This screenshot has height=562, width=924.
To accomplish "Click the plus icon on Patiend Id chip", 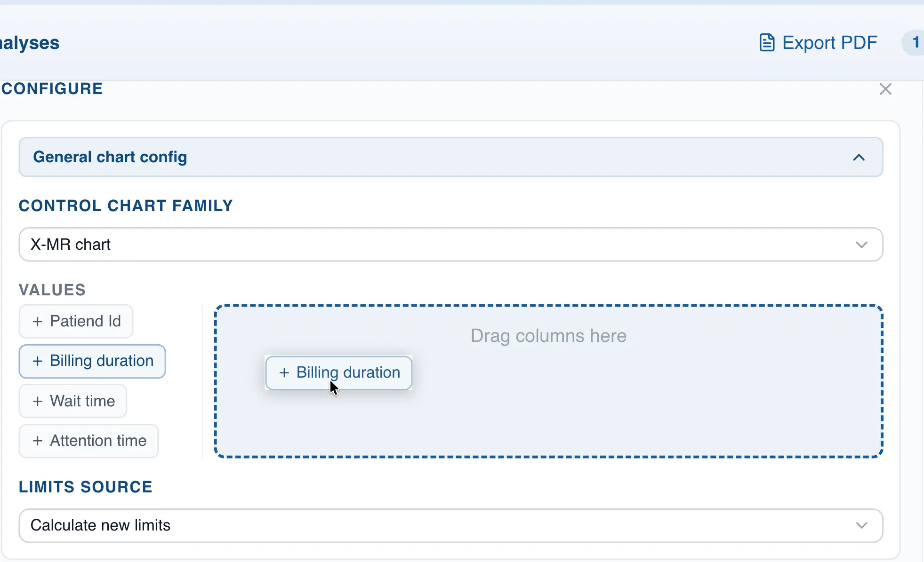I will (x=38, y=321).
